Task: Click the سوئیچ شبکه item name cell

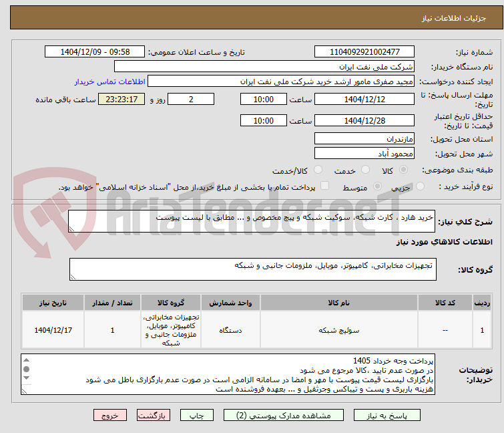Action: pos(339,329)
